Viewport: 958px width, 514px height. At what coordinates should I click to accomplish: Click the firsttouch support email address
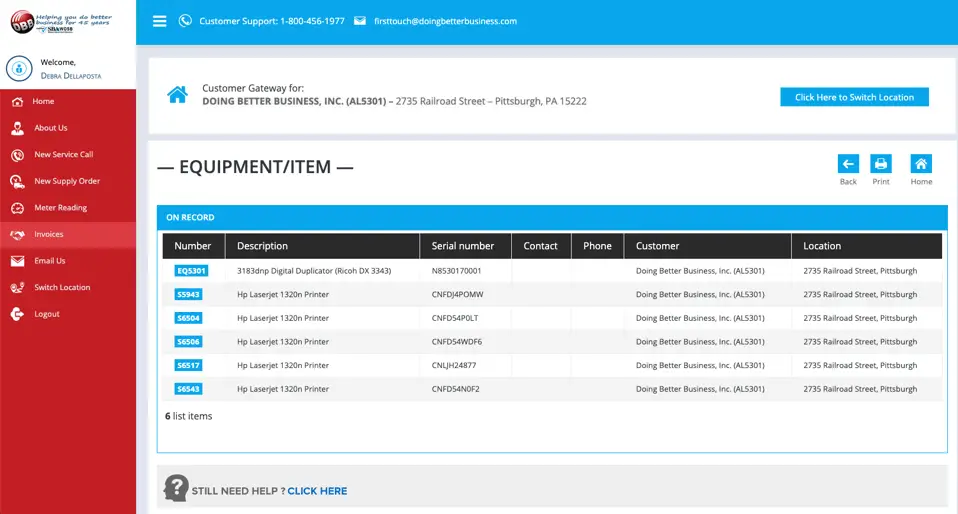[445, 21]
